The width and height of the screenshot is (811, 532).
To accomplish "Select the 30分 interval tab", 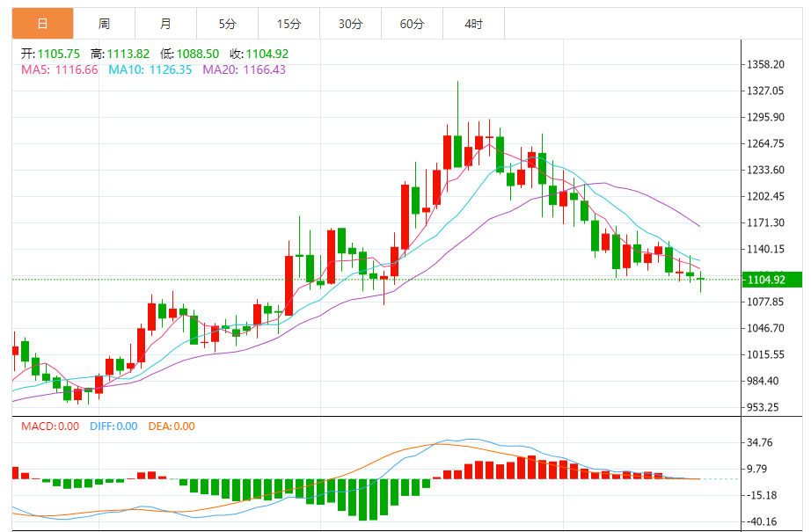I will click(350, 24).
